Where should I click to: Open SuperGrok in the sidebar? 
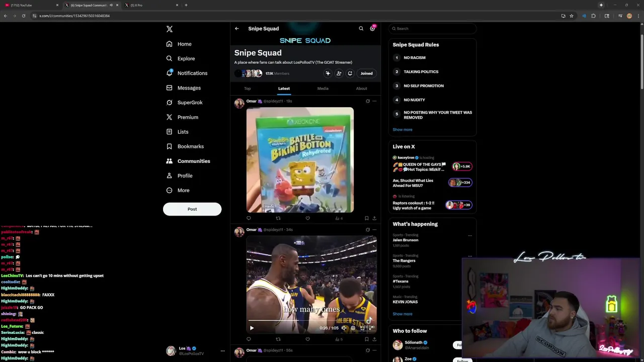[x=184, y=103]
